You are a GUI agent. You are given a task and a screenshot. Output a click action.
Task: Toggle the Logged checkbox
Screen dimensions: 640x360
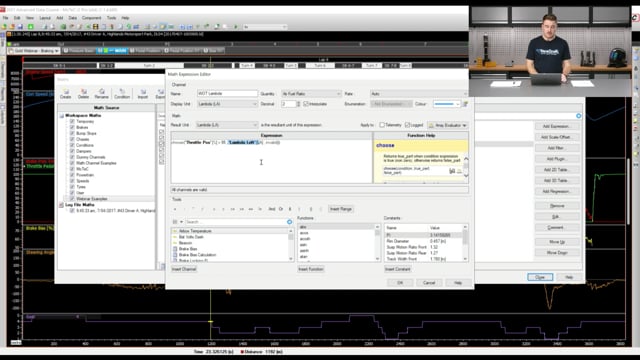[x=407, y=125]
